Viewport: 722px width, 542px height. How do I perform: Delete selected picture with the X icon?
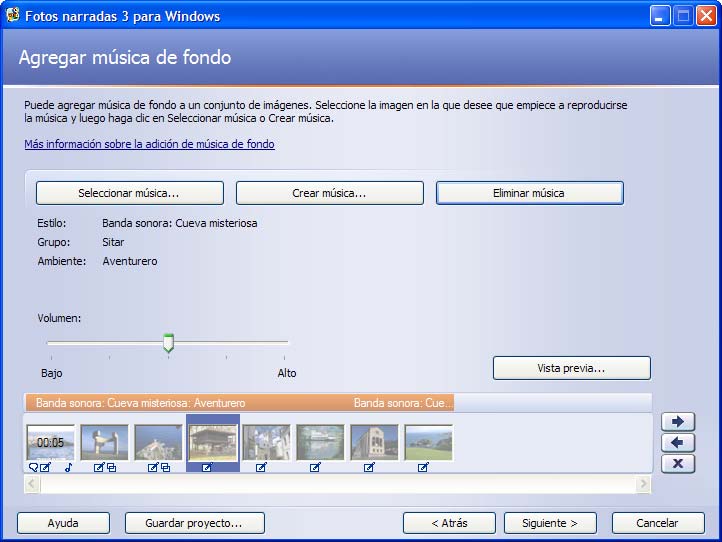678,464
